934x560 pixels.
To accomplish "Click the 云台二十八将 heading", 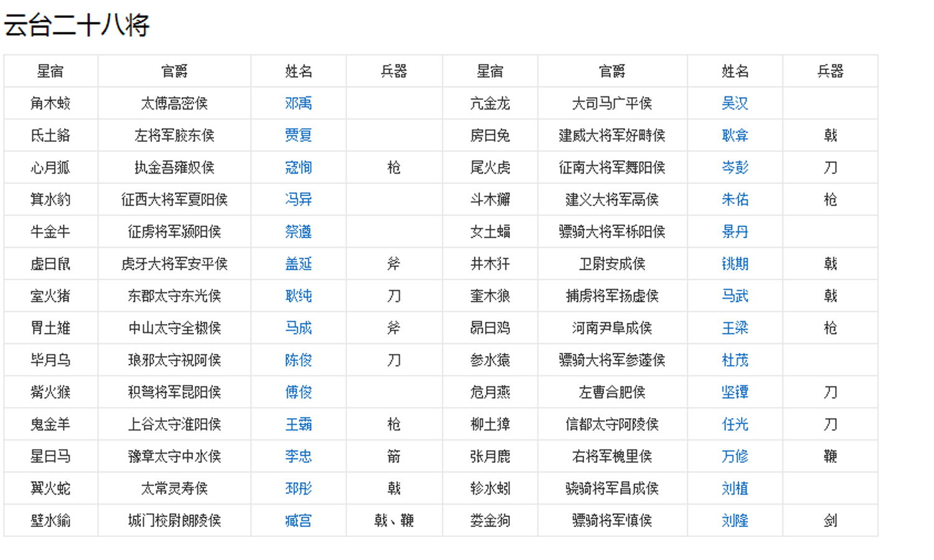I will click(77, 26).
